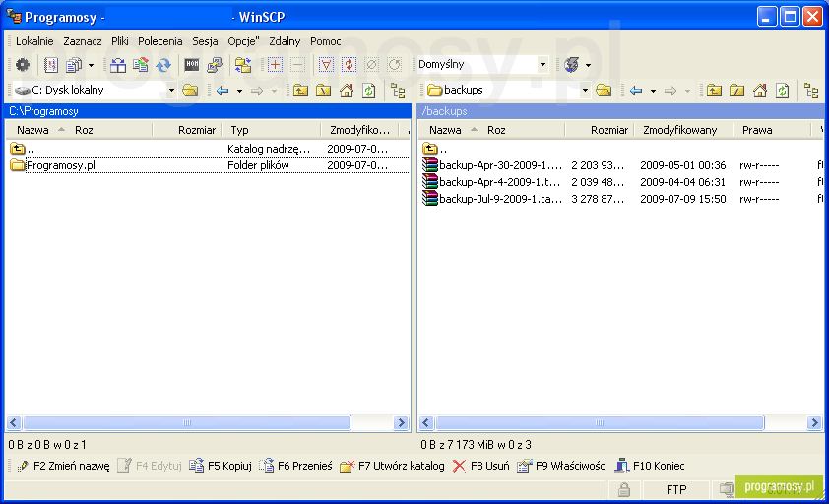Image resolution: width=829 pixels, height=504 pixels.
Task: Open the Pomoc menu
Action: 325,41
